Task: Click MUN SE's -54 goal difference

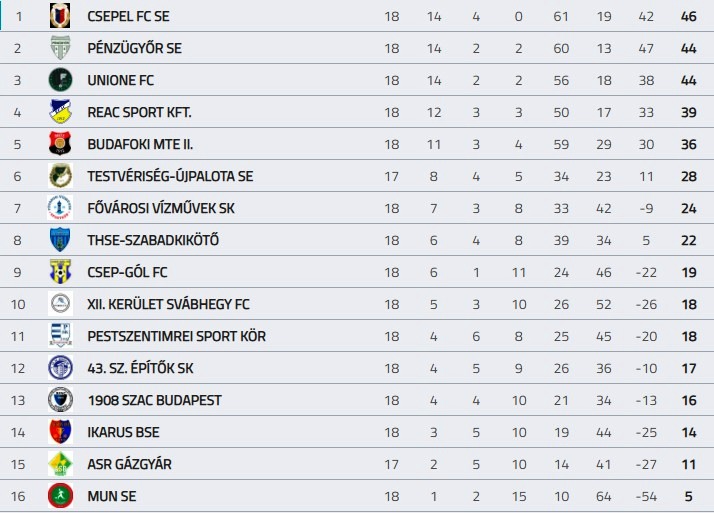Action: 646,496
